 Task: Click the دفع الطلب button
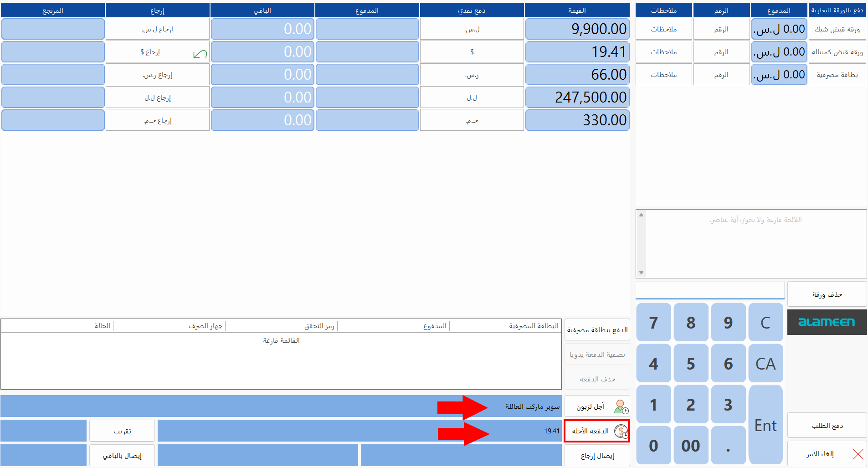click(827, 426)
